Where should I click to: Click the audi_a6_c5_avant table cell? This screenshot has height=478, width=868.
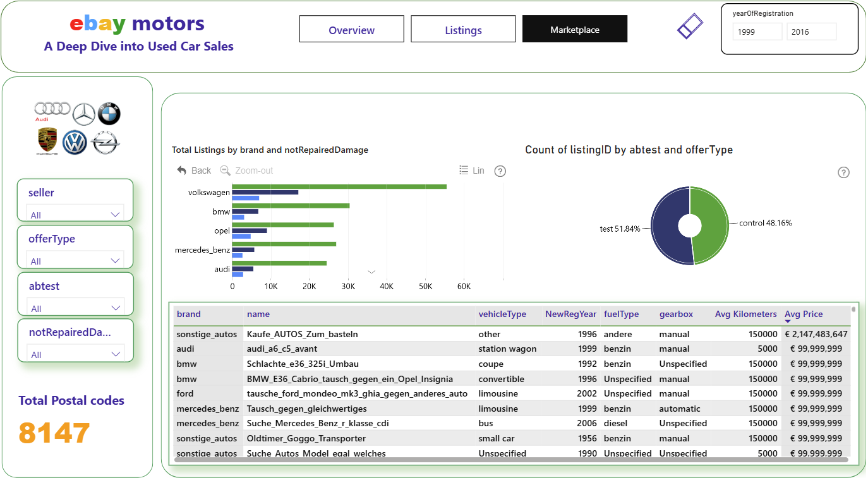point(282,349)
